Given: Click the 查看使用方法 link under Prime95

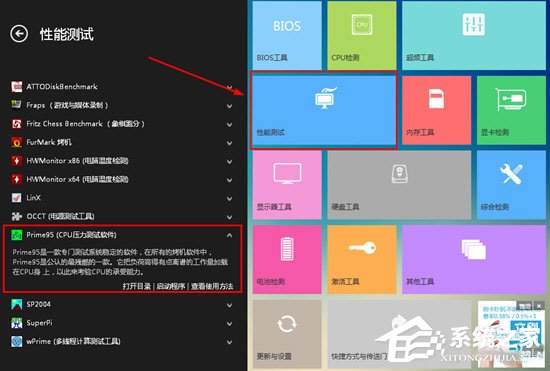Looking at the screenshot, I should pyautogui.click(x=212, y=286).
